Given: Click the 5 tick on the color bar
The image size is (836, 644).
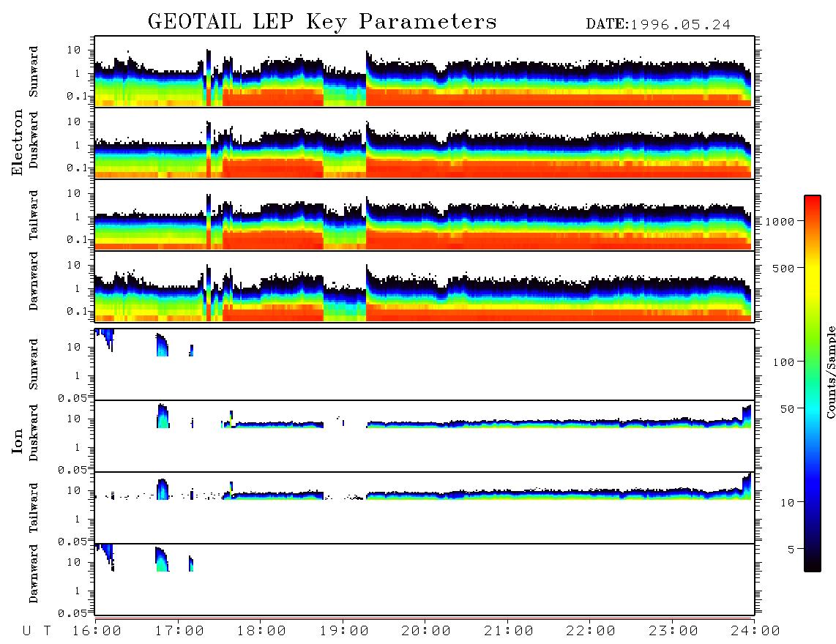Looking at the screenshot, I should point(791,549).
